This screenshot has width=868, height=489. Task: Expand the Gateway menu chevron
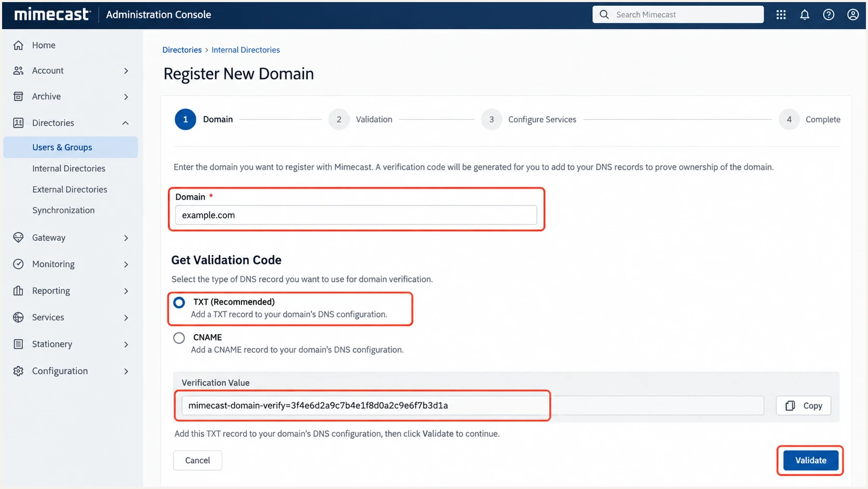coord(126,238)
